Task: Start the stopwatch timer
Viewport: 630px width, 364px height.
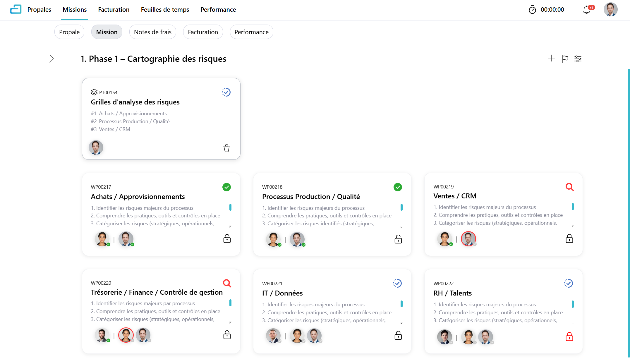Action: click(x=532, y=10)
